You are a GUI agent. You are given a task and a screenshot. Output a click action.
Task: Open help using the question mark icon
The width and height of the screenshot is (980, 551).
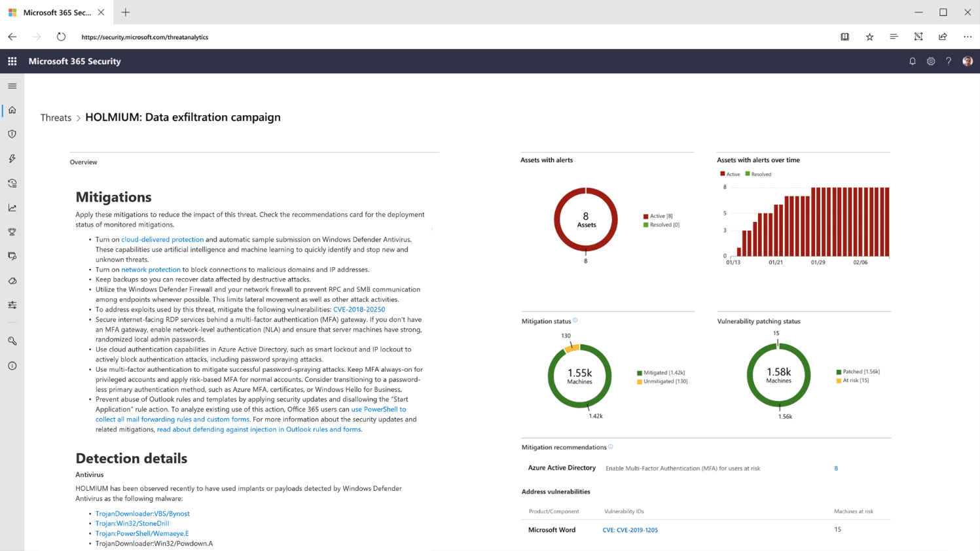(x=949, y=61)
